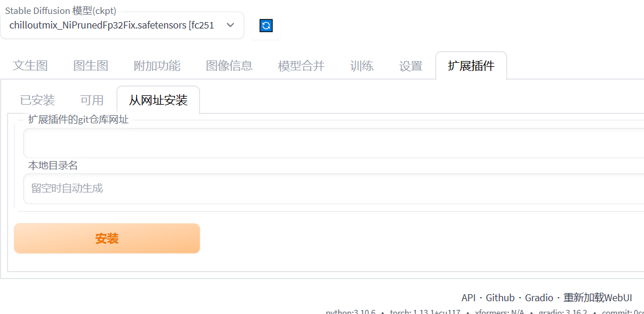Show the 已安装 extensions sub-tab
Viewport: 644px width, 314px height.
[x=37, y=100]
